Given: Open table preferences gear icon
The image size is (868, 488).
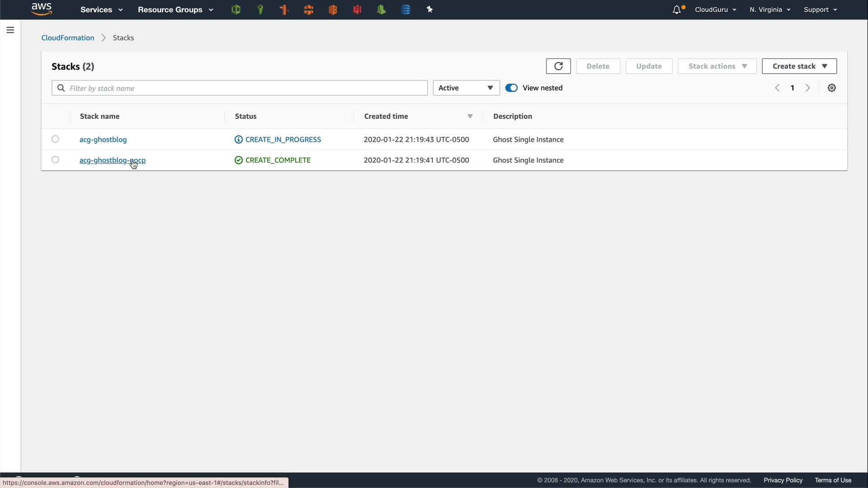Looking at the screenshot, I should click(832, 88).
